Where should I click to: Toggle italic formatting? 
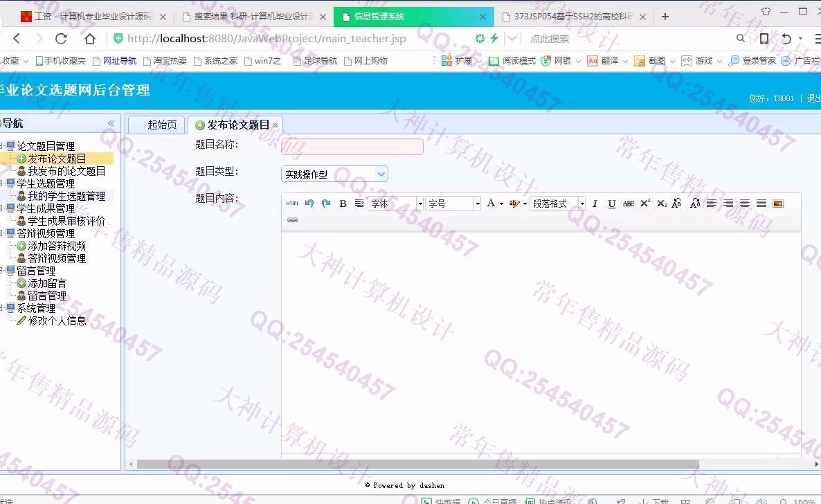click(x=595, y=204)
